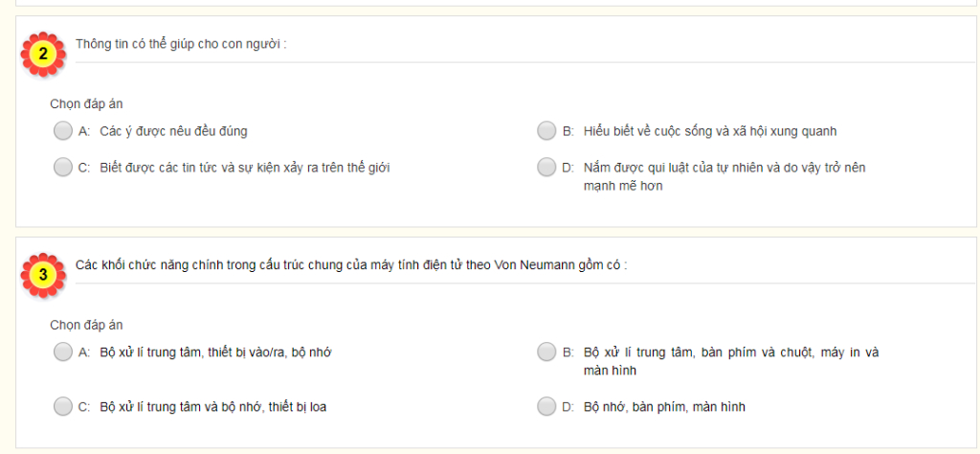This screenshot has width=980, height=454.
Task: Select radio button C in question 3
Action: coord(62,406)
